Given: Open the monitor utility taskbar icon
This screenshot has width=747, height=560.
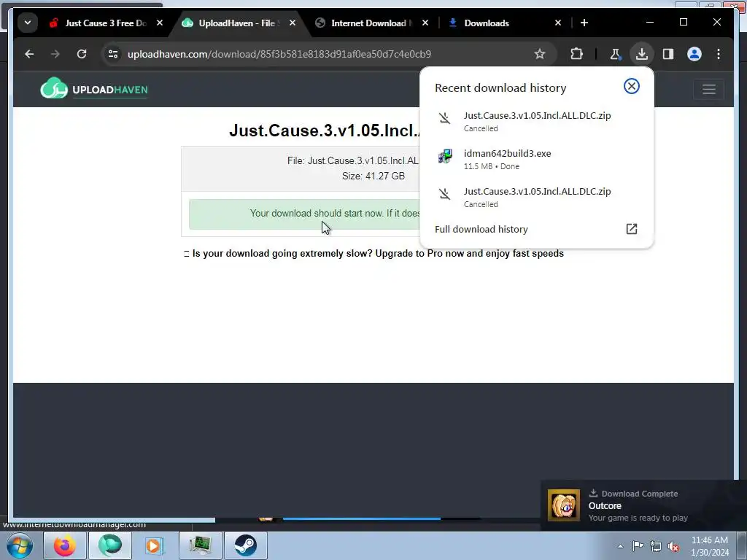Looking at the screenshot, I should [x=200, y=545].
